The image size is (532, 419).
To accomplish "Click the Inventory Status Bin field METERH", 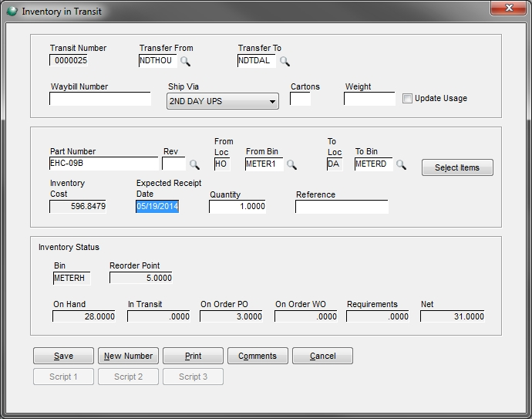I will [72, 278].
